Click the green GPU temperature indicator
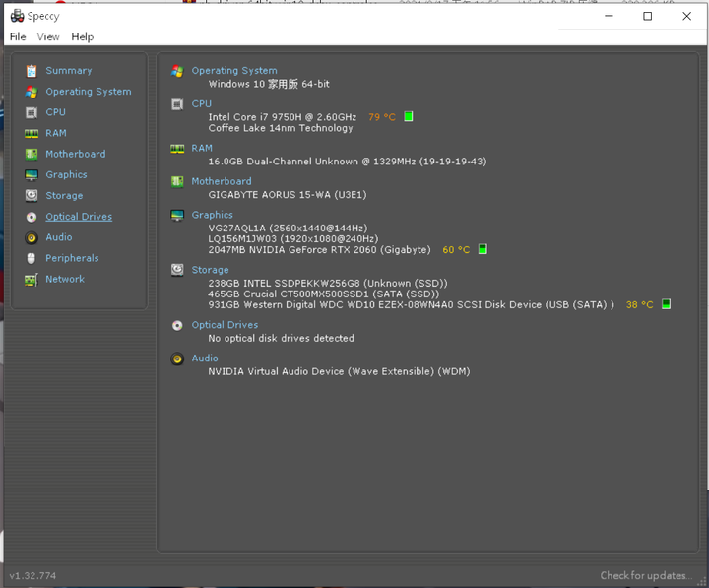Screen dimensions: 709x588 pos(483,249)
